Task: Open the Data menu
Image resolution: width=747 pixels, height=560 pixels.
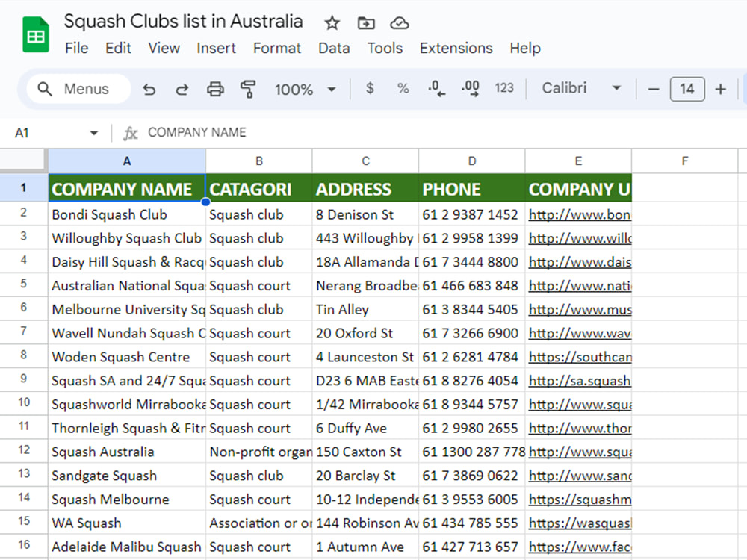Action: 334,48
